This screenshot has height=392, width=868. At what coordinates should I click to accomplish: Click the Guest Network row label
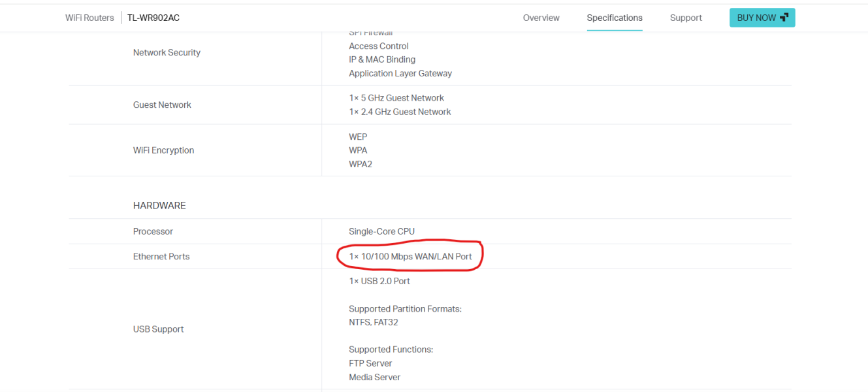click(x=162, y=105)
